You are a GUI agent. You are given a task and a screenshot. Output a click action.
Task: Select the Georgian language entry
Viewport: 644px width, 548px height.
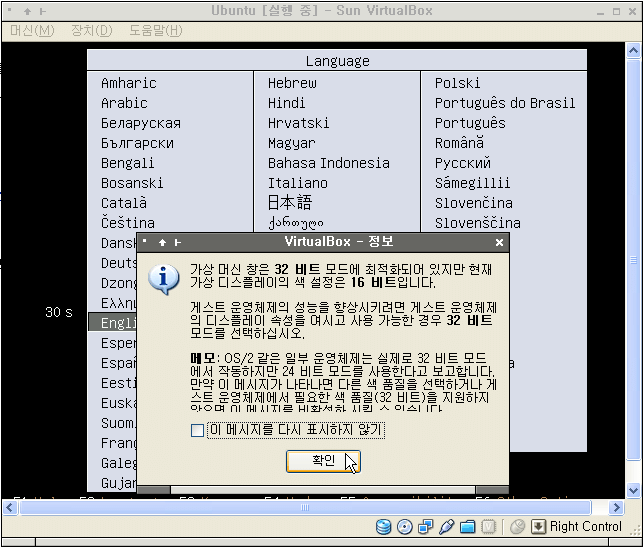tap(296, 223)
